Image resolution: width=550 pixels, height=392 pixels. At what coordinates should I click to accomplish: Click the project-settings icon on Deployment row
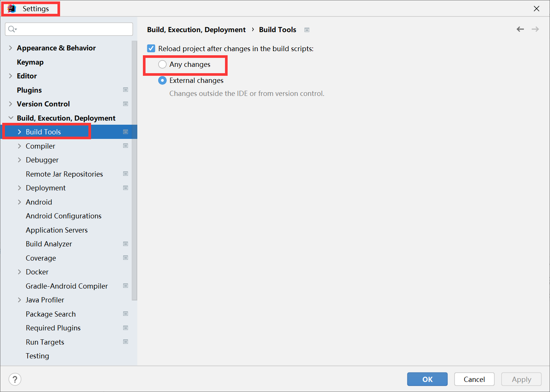pos(126,188)
